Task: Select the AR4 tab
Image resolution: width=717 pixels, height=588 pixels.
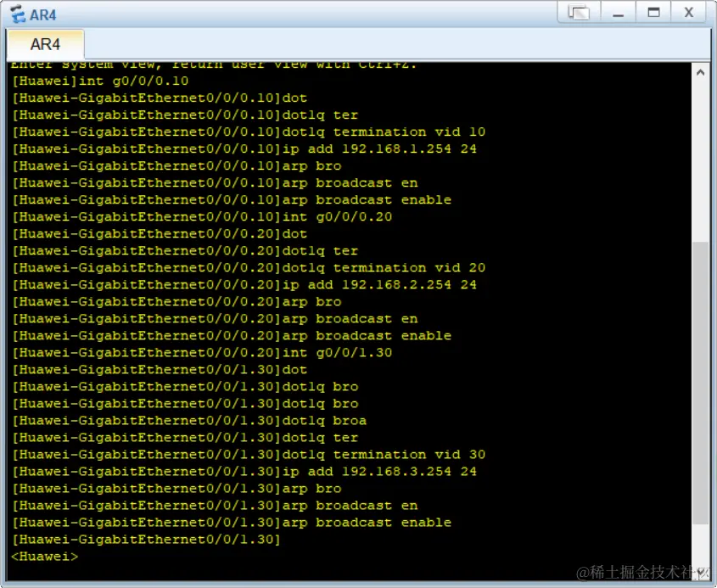Action: [45, 44]
